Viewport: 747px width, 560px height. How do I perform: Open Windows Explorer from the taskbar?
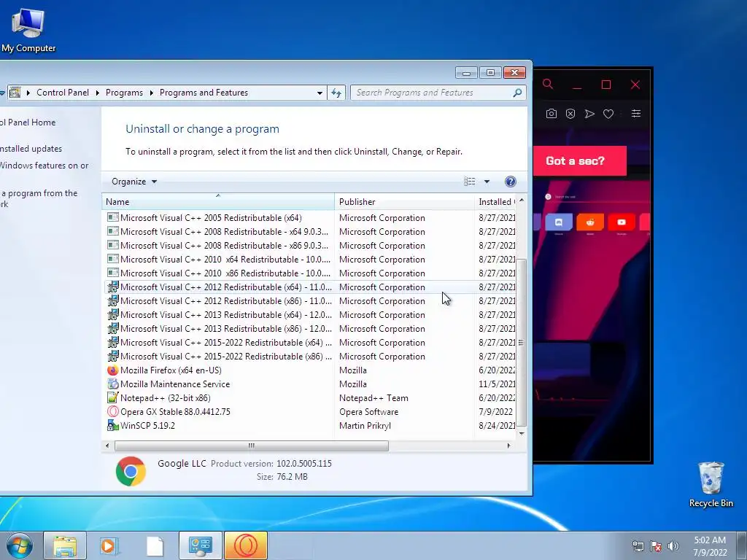pyautogui.click(x=65, y=545)
